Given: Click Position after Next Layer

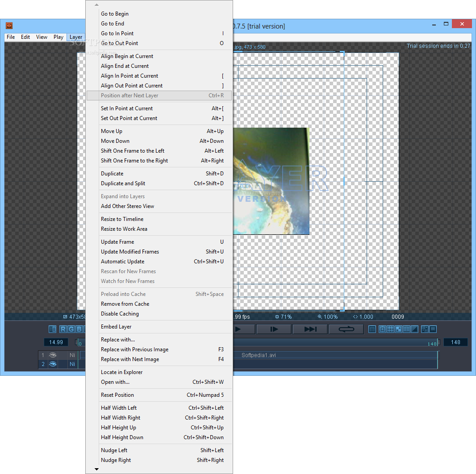Looking at the screenshot, I should 159,95.
